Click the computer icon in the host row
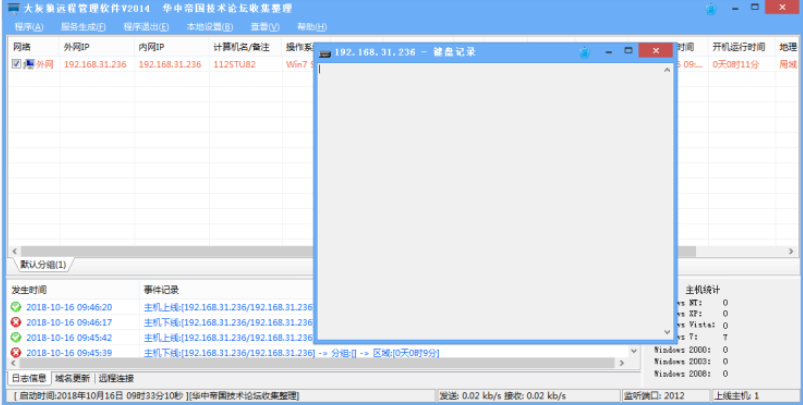The width and height of the screenshot is (803, 405). [29, 64]
